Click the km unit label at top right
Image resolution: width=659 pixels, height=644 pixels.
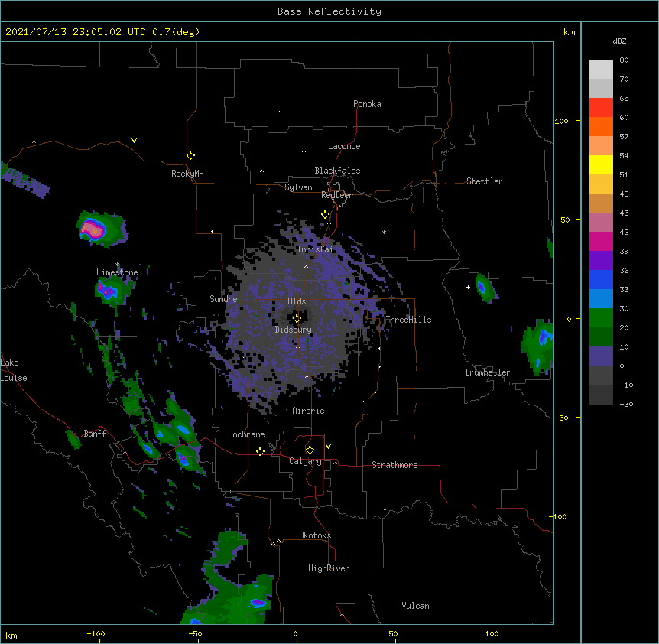click(x=569, y=32)
